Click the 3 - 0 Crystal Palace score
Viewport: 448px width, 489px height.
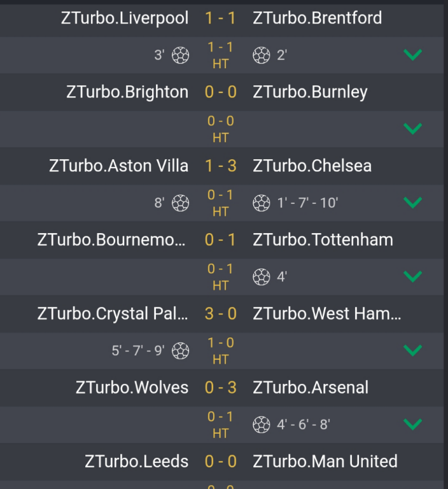pyautogui.click(x=221, y=313)
